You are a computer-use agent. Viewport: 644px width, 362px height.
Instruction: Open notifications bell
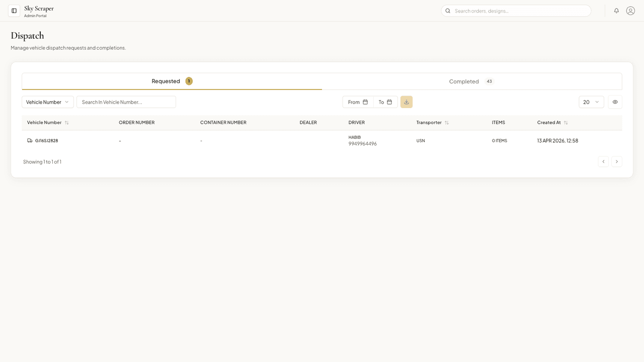coord(616,11)
